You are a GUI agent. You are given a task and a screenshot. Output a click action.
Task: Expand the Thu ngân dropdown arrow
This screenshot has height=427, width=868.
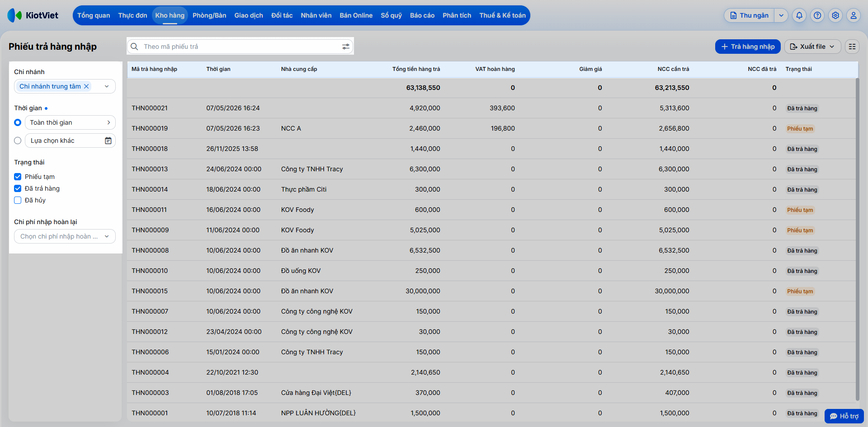781,15
